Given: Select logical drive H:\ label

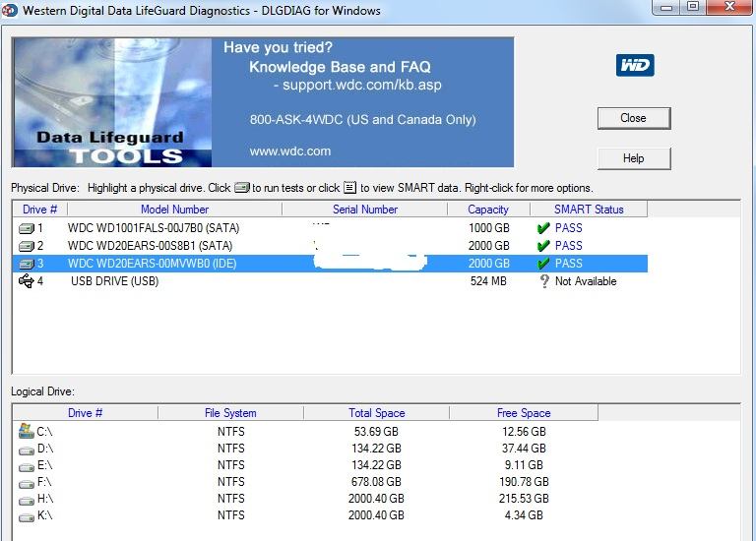Looking at the screenshot, I should coord(45,499).
